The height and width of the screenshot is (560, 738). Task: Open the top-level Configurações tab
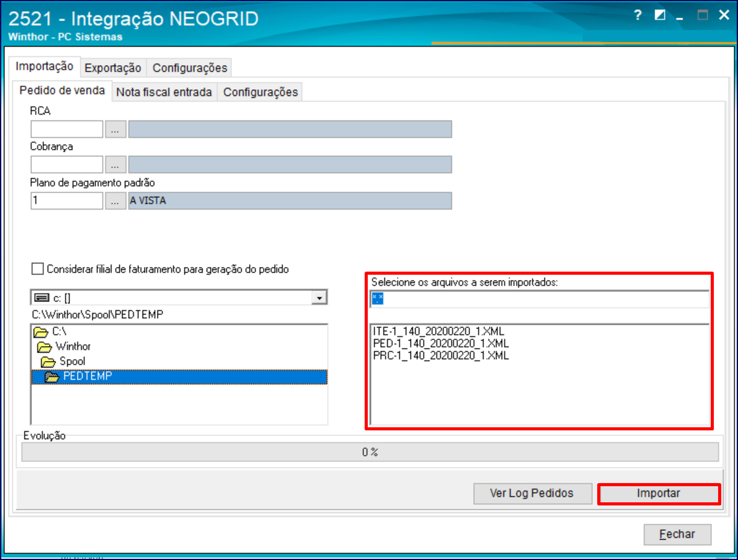pos(190,68)
